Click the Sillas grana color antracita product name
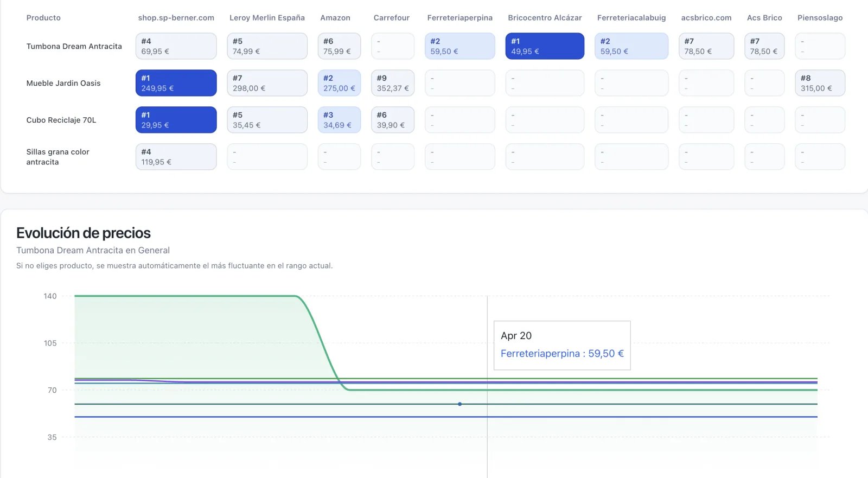The height and width of the screenshot is (478, 868). (x=58, y=157)
